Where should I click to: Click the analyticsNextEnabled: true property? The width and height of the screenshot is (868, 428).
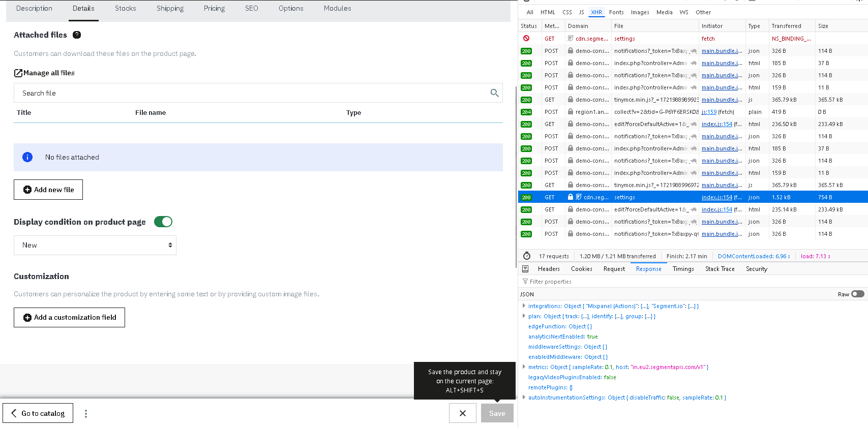click(563, 337)
